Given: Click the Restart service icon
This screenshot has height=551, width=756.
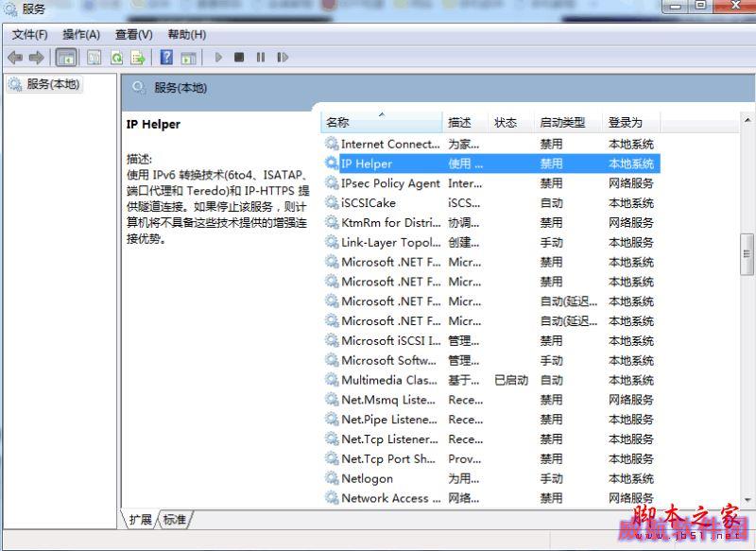Looking at the screenshot, I should click(x=282, y=58).
